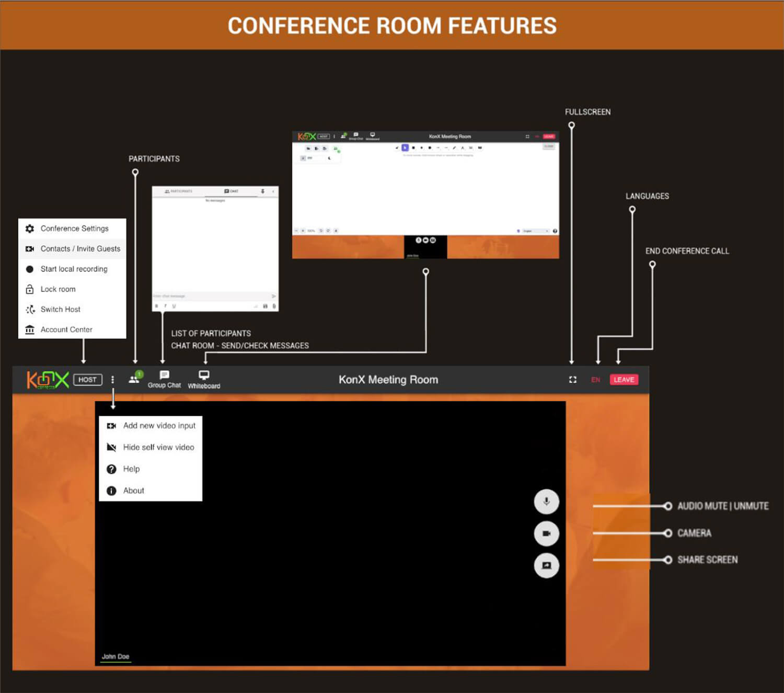Open the EN language selector
The height and width of the screenshot is (693, 784).
click(x=595, y=380)
